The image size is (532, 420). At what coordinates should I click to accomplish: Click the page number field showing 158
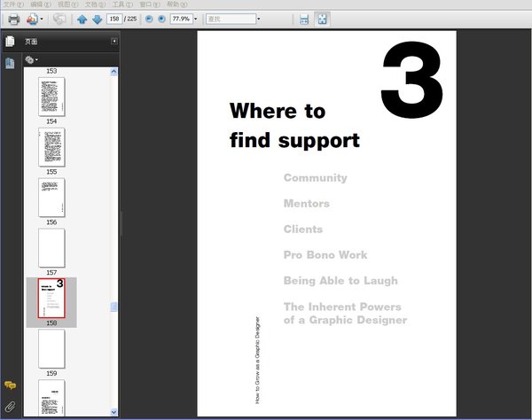[x=114, y=19]
